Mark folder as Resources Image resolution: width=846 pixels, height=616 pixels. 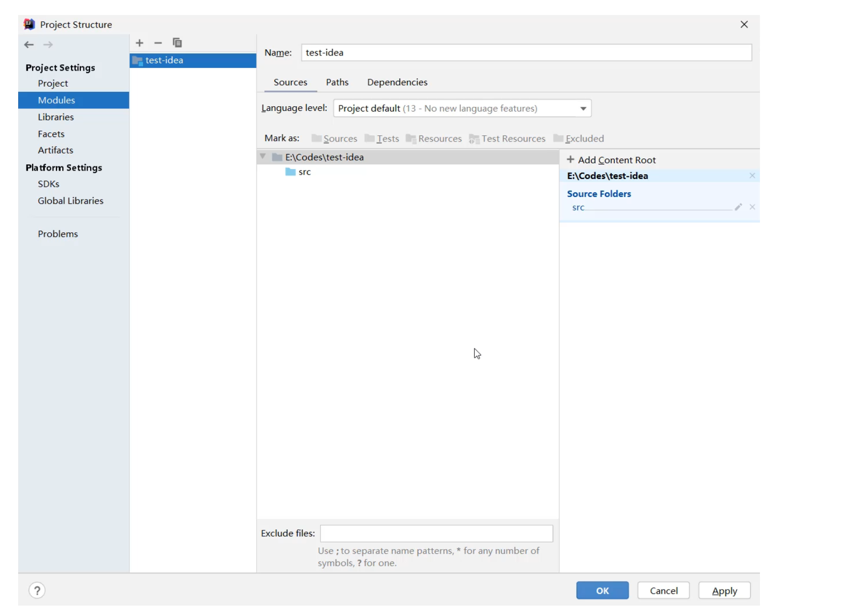(x=434, y=138)
